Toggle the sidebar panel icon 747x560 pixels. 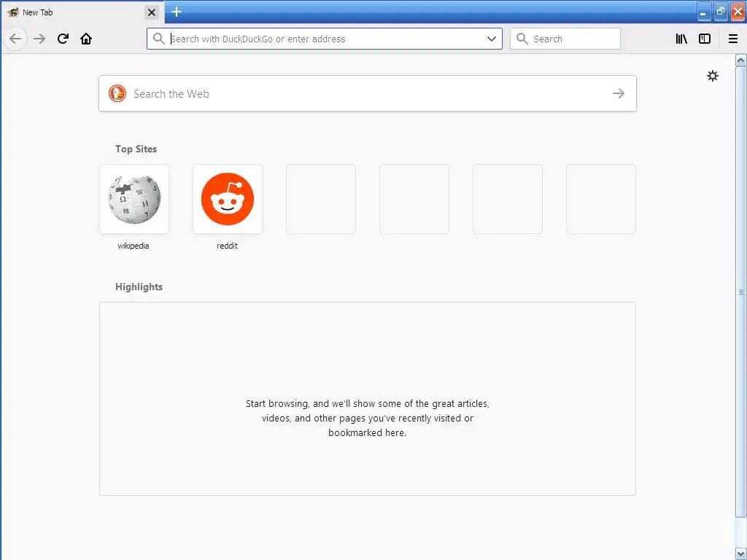click(x=705, y=39)
